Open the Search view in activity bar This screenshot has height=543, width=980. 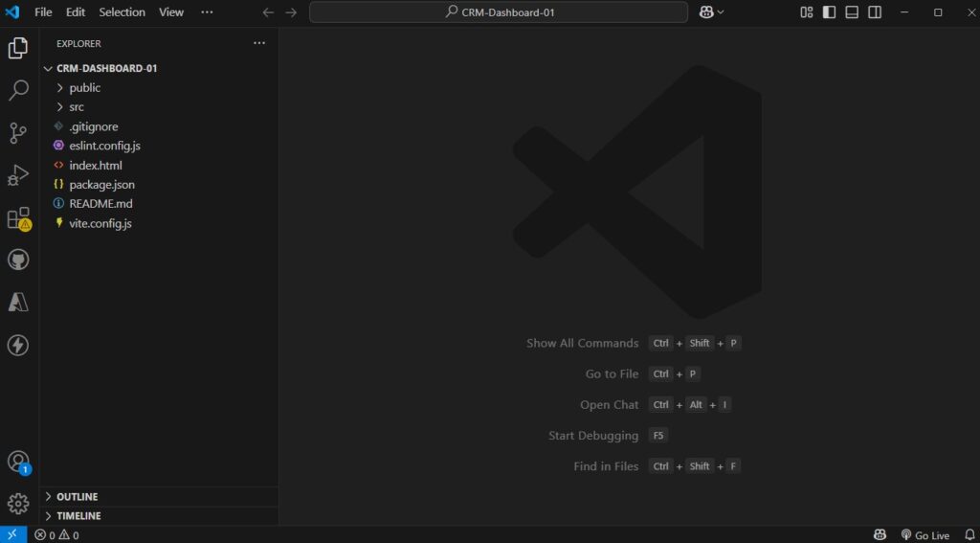[x=18, y=91]
